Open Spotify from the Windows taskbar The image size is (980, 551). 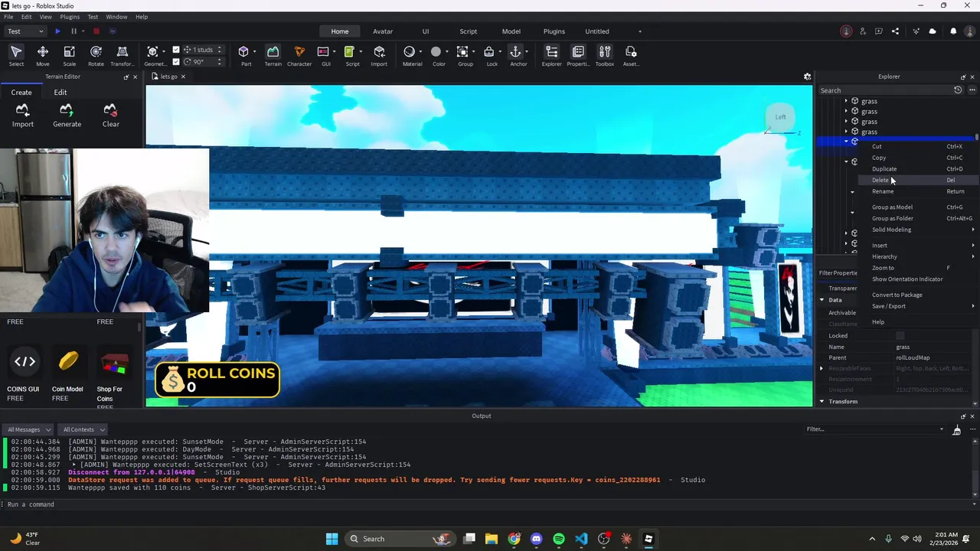point(559,539)
